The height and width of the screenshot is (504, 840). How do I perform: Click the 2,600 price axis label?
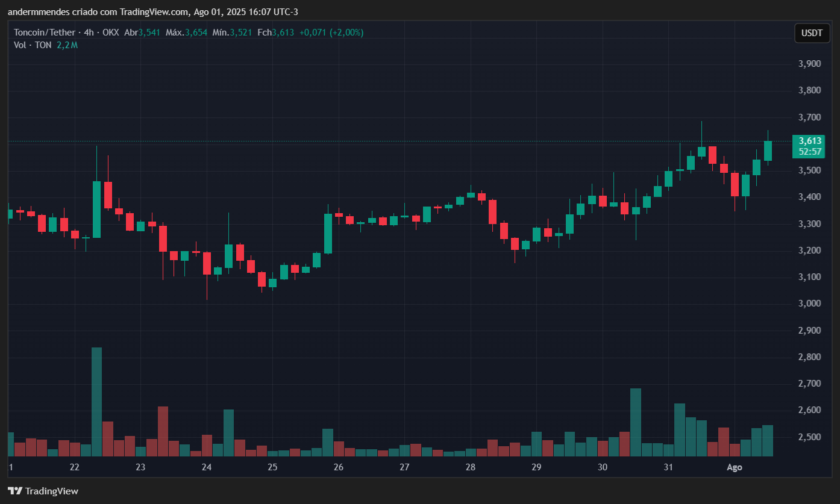809,410
